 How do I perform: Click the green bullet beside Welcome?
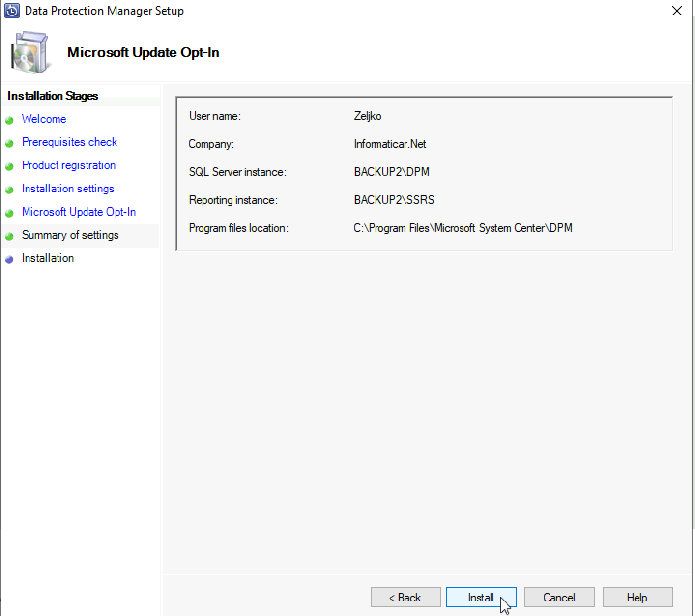[9, 120]
